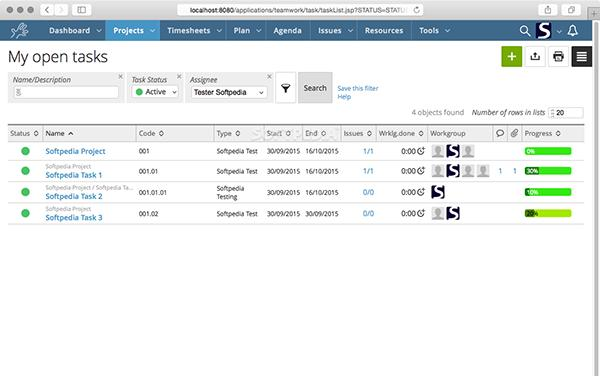Open the Issues menu
Viewport: 600px width, 376px height.
coord(329,31)
